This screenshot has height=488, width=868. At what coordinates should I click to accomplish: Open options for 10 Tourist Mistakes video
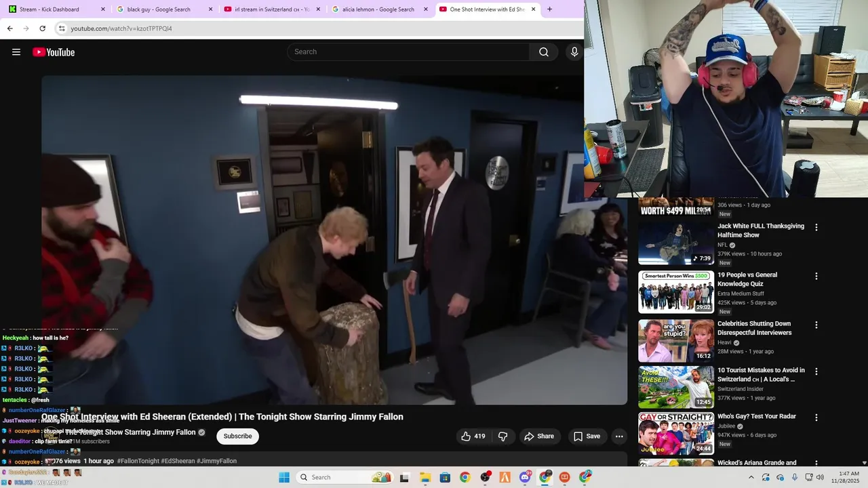[x=816, y=371]
